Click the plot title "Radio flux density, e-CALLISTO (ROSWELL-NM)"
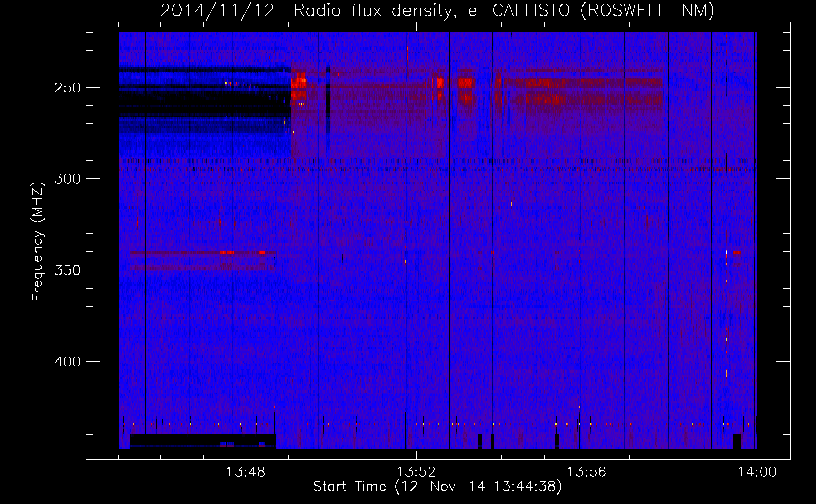Viewport: 816px width, 504px height. (504, 10)
